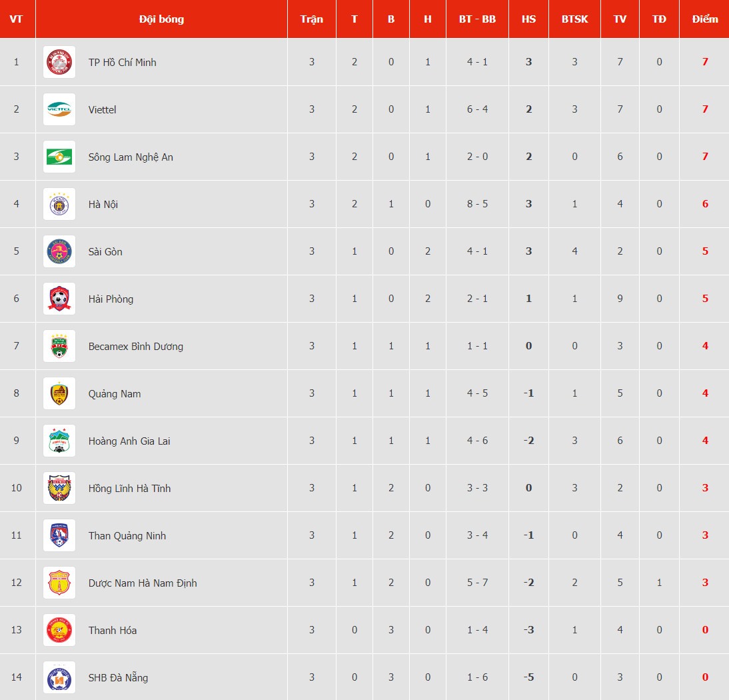Click the TP Hồ Chí Minh club logo
This screenshot has height=700, width=729.
(59, 62)
